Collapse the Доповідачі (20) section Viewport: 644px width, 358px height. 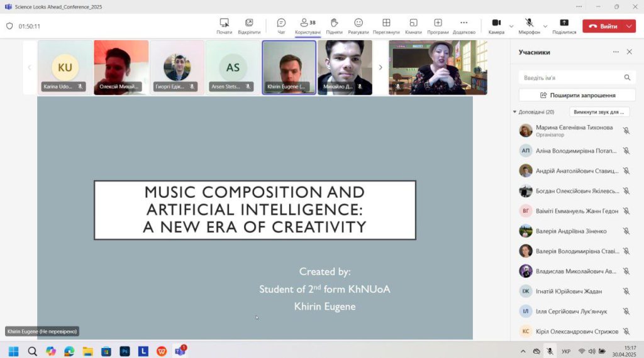pyautogui.click(x=515, y=112)
